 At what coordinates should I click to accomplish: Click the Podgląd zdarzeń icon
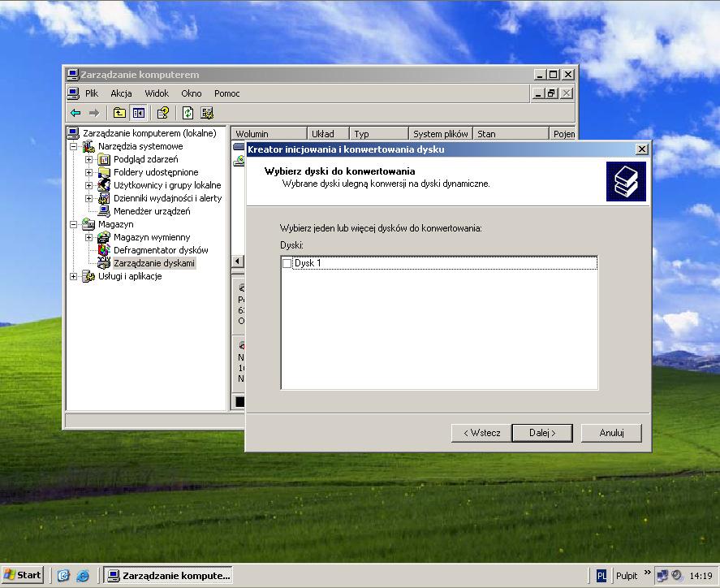click(104, 159)
